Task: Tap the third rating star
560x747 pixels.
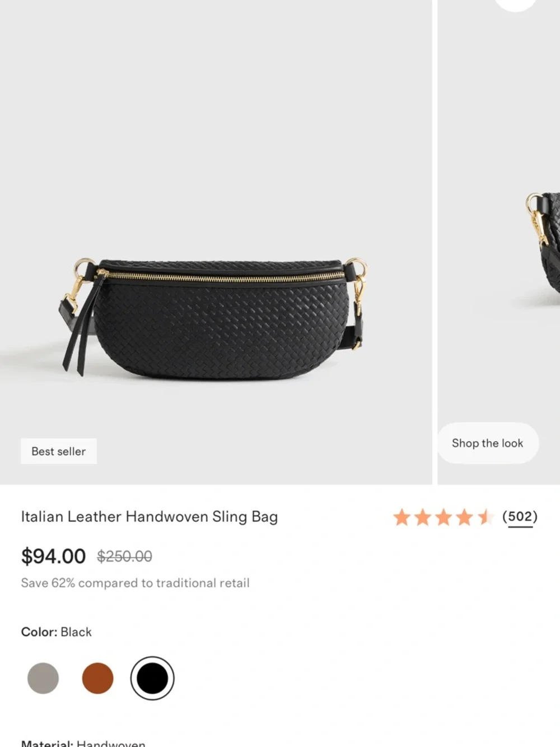Action: tap(444, 517)
